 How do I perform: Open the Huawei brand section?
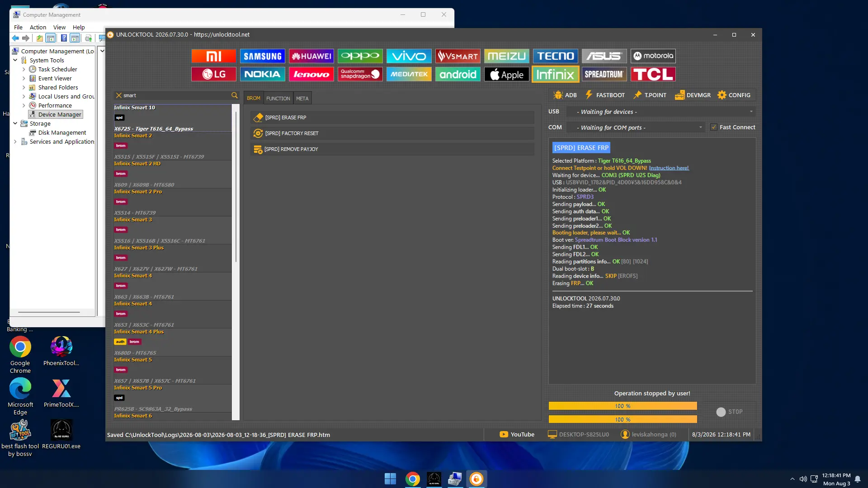pos(311,56)
